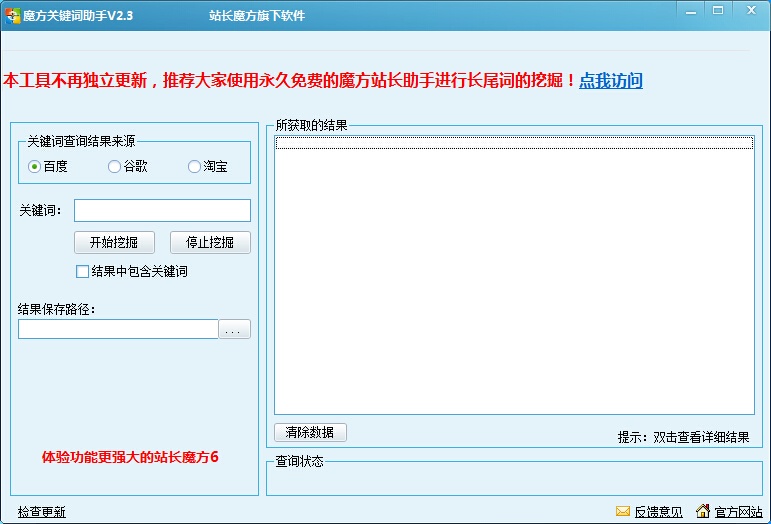Select 百度 as keyword source
This screenshot has height=524, width=771.
click(x=35, y=167)
